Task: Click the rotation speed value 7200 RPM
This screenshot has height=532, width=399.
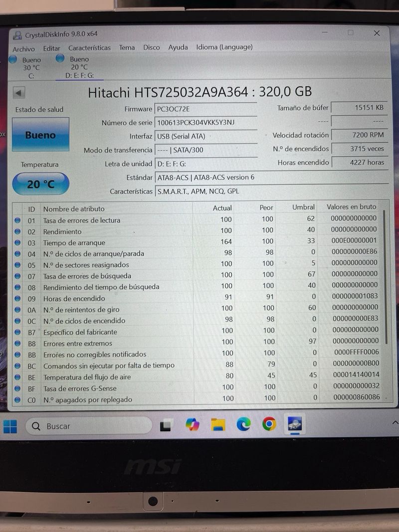Action: point(359,135)
